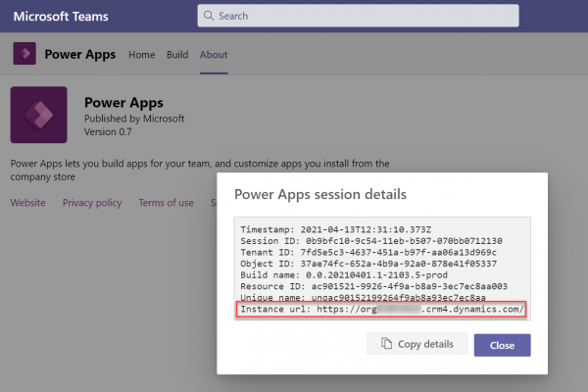The width and height of the screenshot is (588, 392).
Task: Click the Copy details button
Action: [417, 344]
